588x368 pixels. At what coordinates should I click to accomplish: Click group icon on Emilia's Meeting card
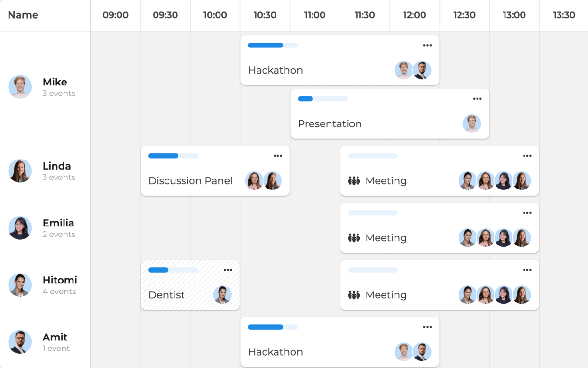tap(354, 238)
